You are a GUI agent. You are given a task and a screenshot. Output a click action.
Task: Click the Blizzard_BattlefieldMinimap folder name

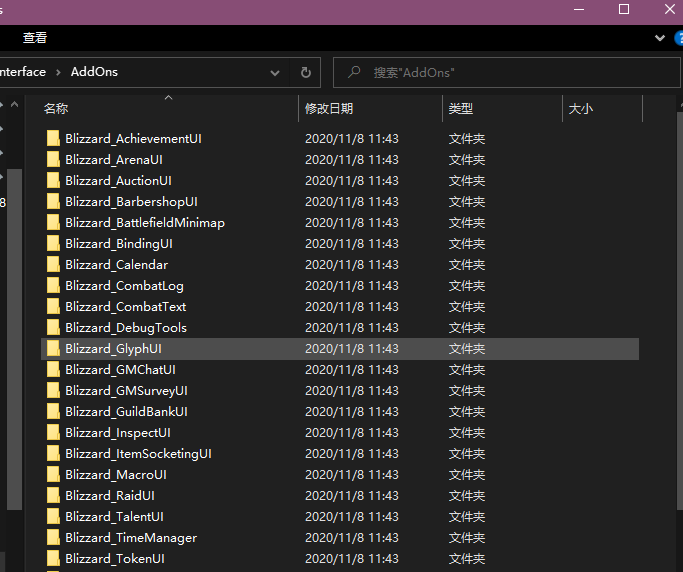coord(145,223)
